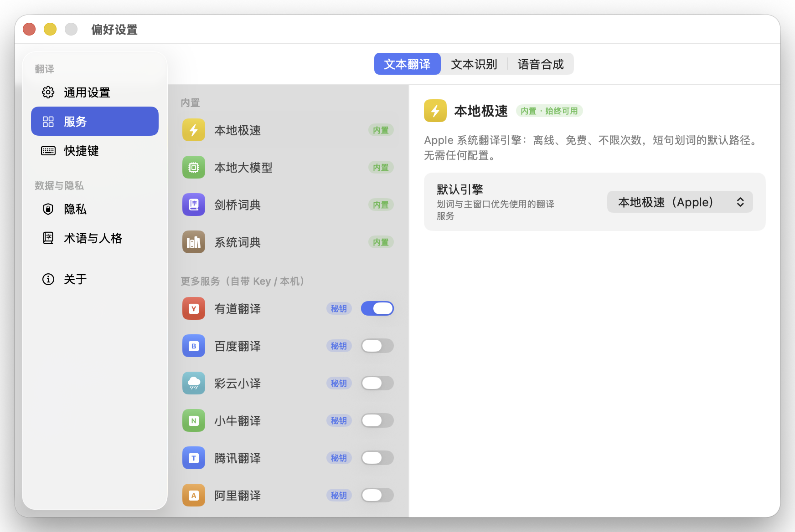Enable the 彩云小译 switch

pos(377,384)
